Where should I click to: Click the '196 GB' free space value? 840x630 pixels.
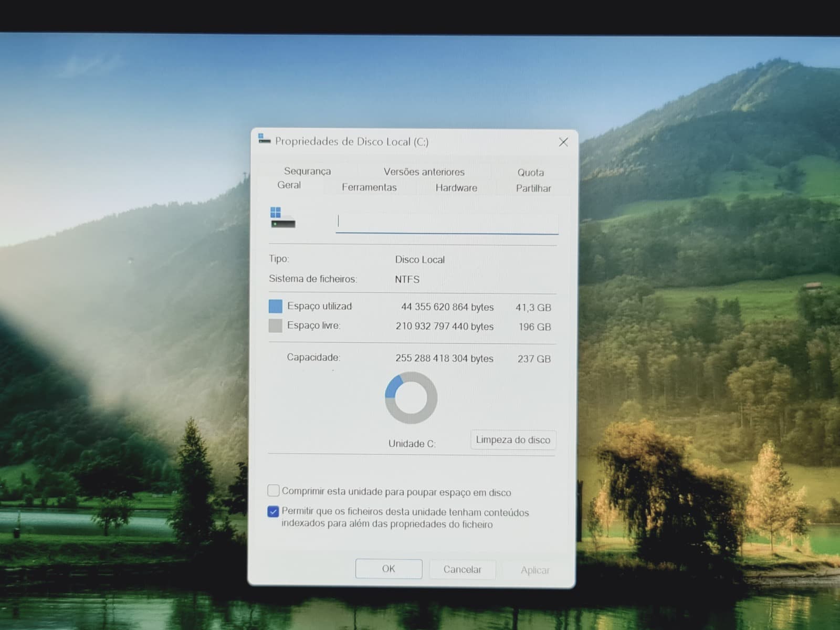[x=534, y=327]
